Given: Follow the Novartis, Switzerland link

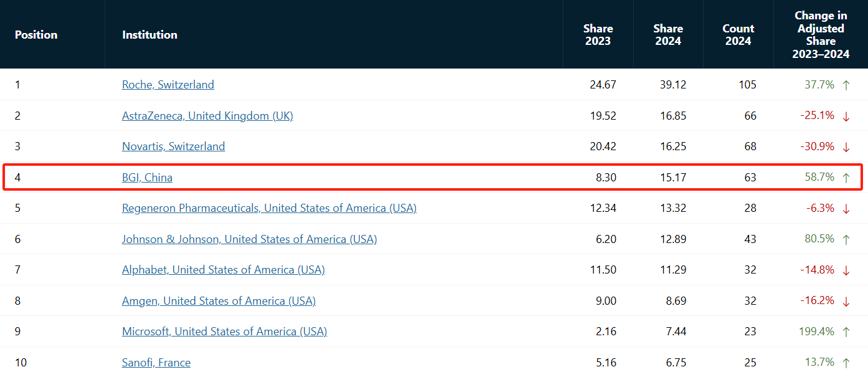Looking at the screenshot, I should point(174,146).
